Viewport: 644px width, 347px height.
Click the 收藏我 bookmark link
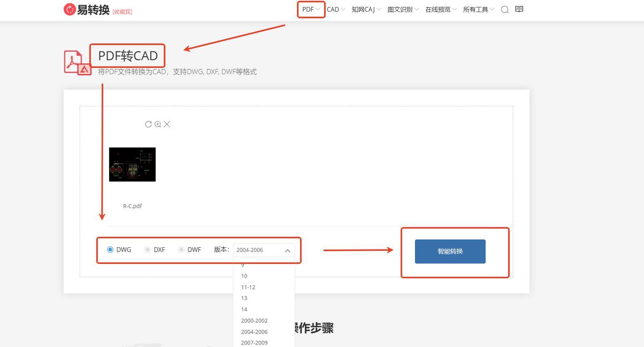click(122, 12)
